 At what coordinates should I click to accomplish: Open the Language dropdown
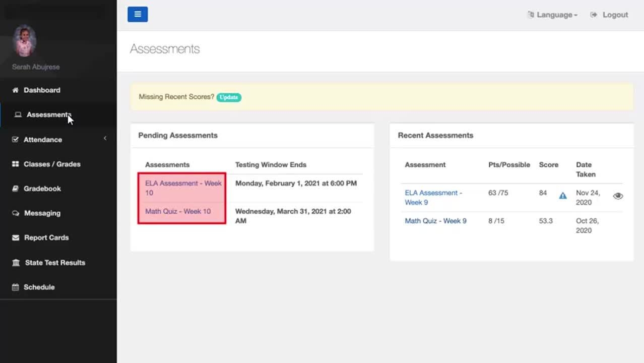coord(553,15)
